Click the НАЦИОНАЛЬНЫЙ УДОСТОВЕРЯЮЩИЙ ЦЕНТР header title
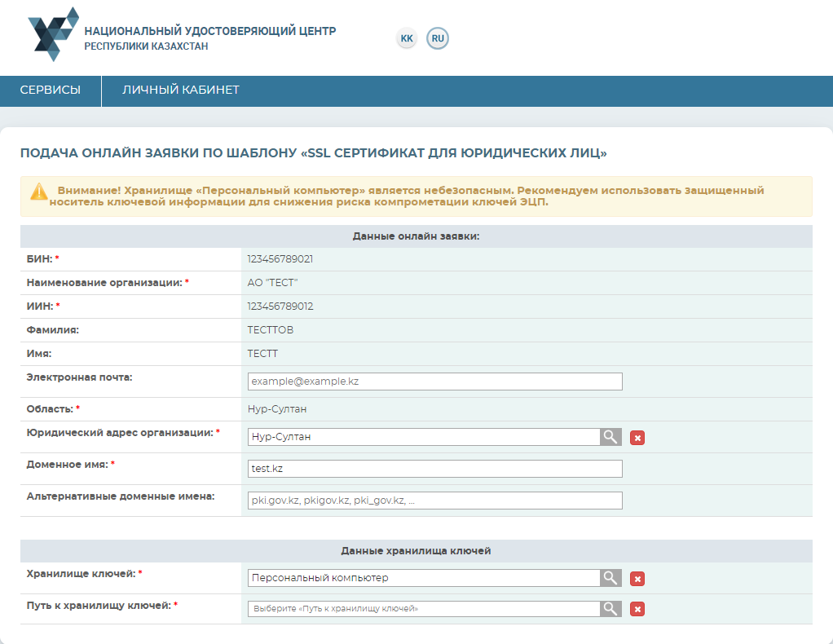This screenshot has width=833, height=644. pos(209,31)
